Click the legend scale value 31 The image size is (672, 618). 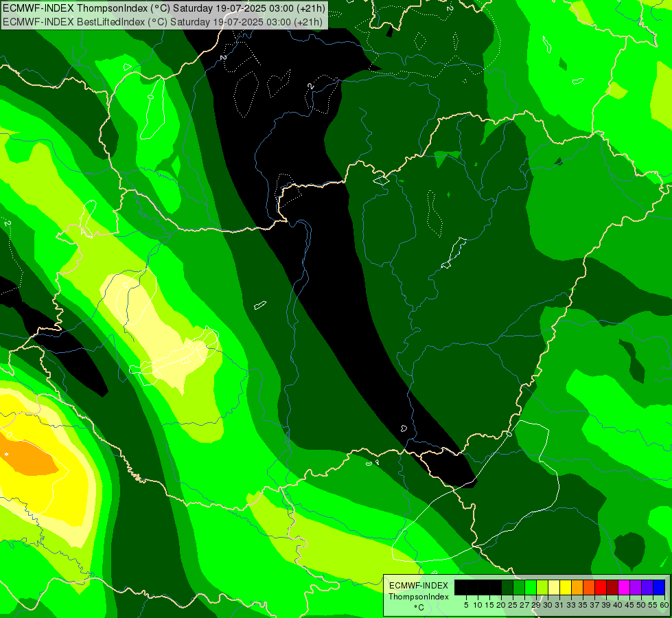(x=559, y=605)
